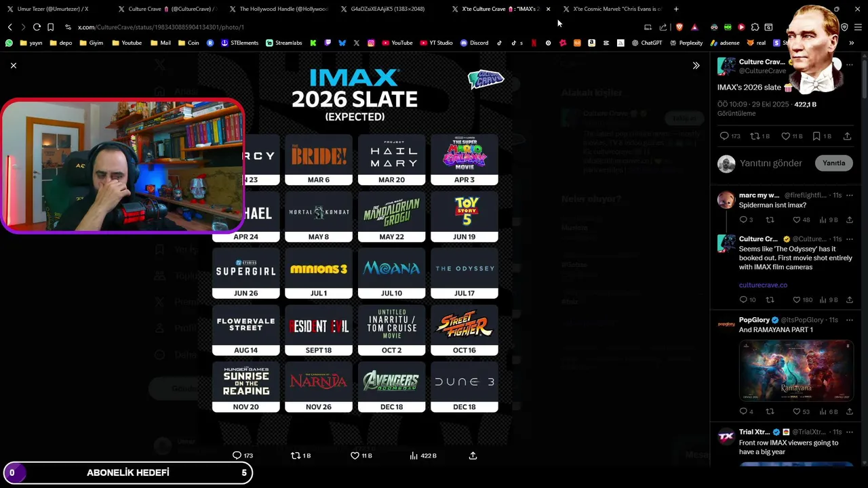This screenshot has width=868, height=488.
Task: Open Perplexity bookmark
Action: (x=686, y=43)
